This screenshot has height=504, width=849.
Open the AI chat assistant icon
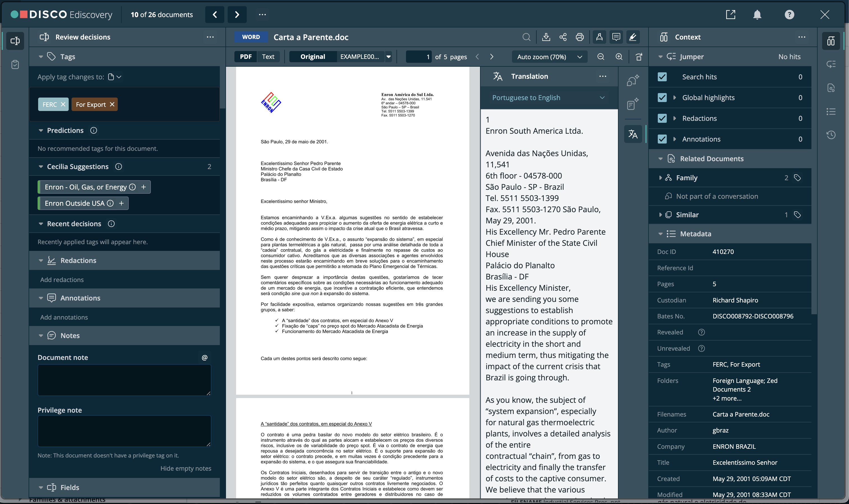pos(633,80)
